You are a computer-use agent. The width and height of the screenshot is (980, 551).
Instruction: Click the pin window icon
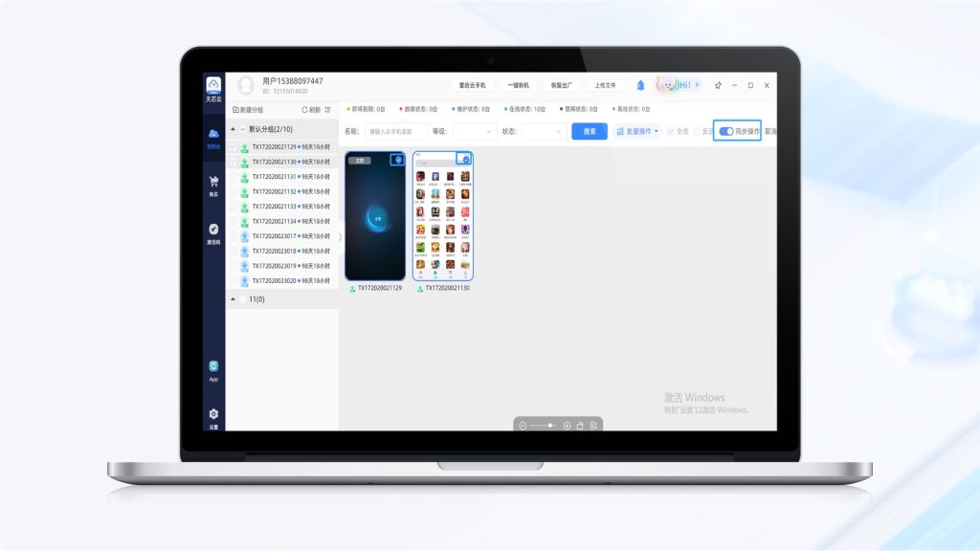pos(718,85)
